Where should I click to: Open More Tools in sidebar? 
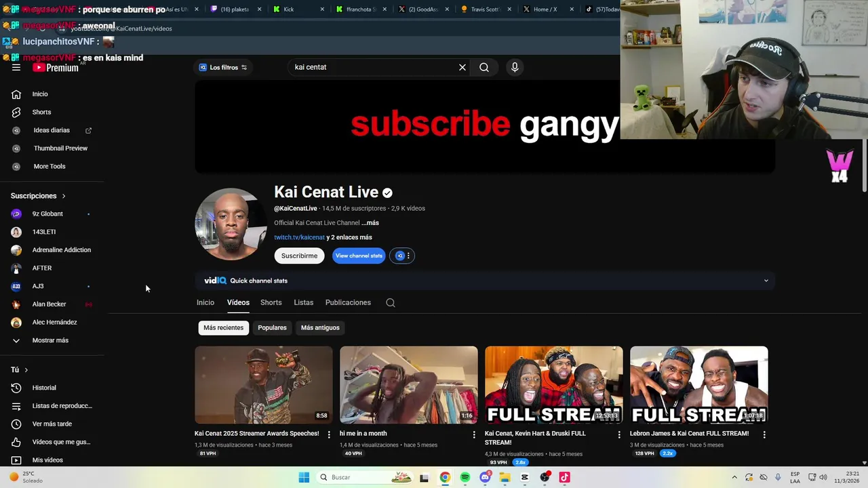click(50, 167)
